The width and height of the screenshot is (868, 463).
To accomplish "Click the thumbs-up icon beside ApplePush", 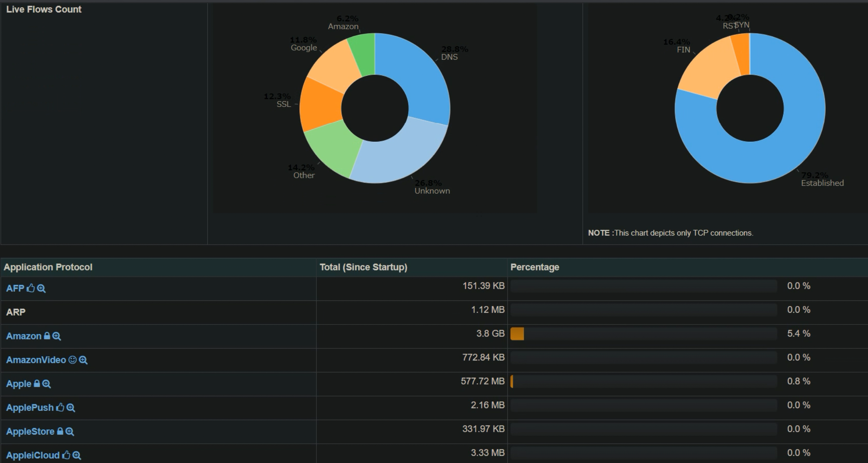I will click(x=60, y=407).
